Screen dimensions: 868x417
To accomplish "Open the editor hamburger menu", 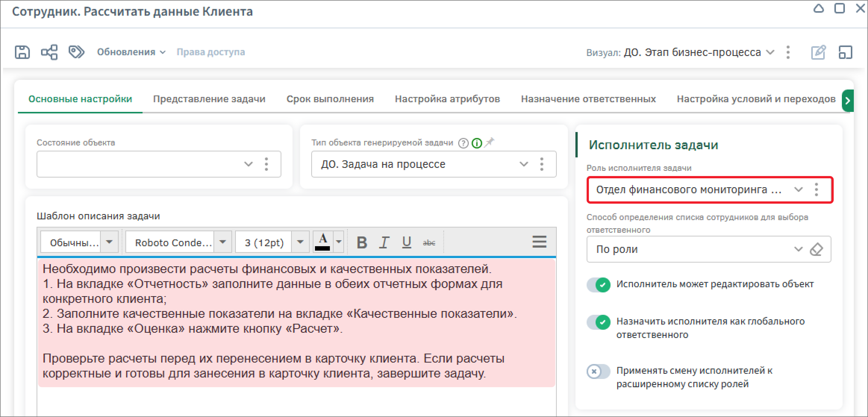I will tap(539, 242).
